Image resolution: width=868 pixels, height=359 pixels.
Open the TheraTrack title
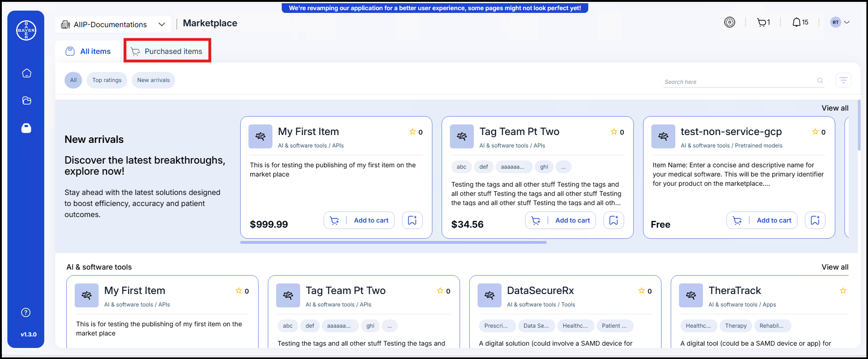[x=735, y=291]
